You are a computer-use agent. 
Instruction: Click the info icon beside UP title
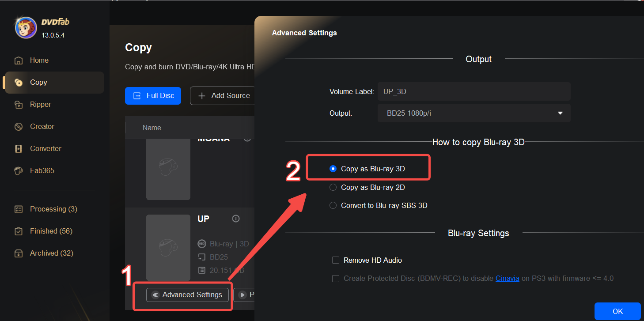(236, 219)
